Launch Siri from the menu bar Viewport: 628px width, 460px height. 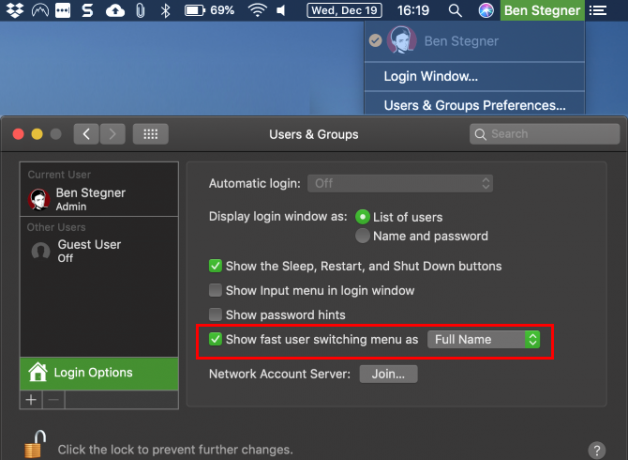tap(486, 10)
